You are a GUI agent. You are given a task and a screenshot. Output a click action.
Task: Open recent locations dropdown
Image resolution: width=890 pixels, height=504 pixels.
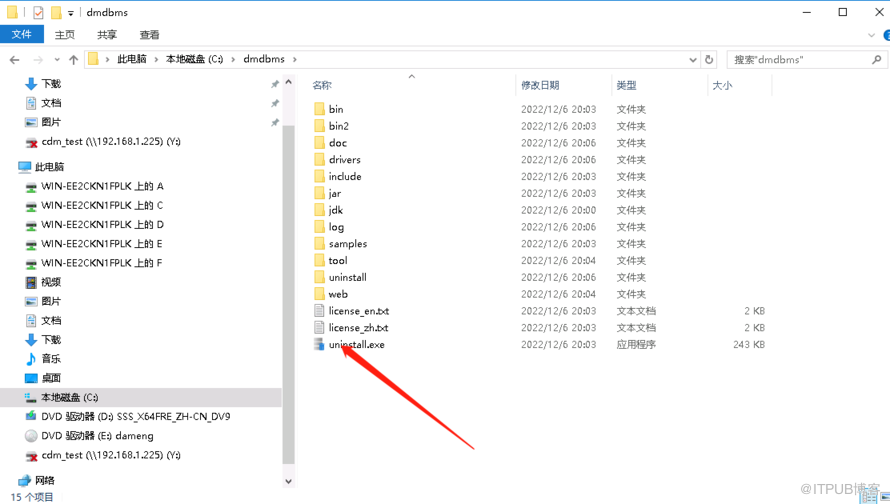coord(57,60)
